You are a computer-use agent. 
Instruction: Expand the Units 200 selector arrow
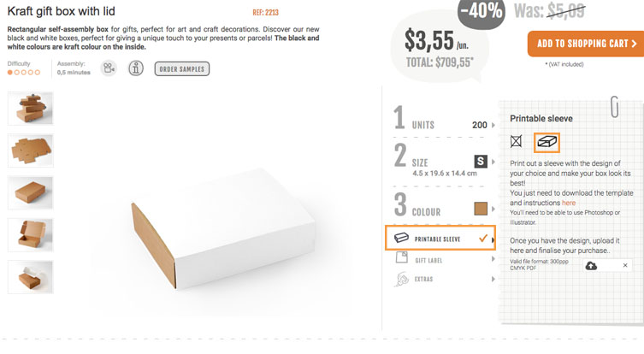click(493, 125)
